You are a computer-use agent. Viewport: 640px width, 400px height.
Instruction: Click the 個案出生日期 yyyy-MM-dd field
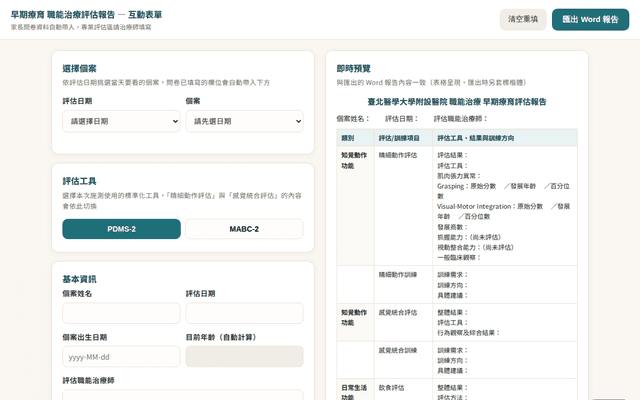click(x=121, y=357)
